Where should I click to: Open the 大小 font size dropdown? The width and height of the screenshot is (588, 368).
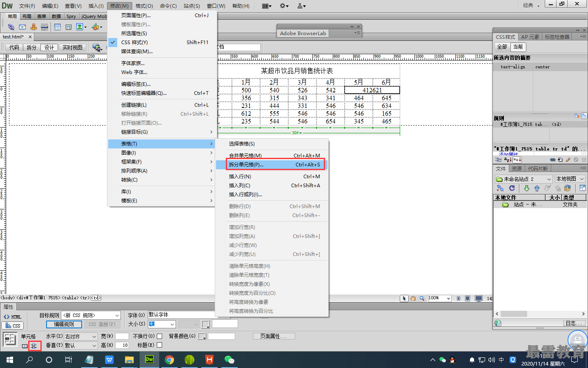(x=162, y=324)
